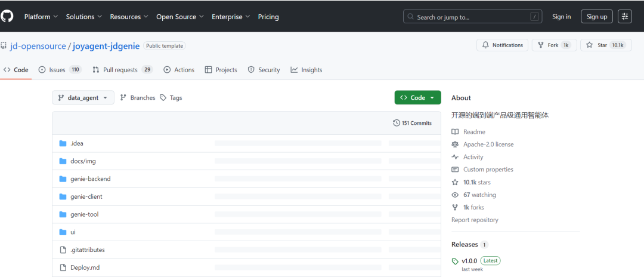Open the green Code dropdown

(417, 98)
